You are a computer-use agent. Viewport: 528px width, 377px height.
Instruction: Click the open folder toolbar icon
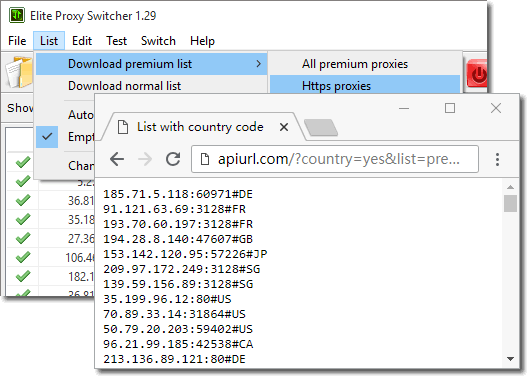[19, 72]
